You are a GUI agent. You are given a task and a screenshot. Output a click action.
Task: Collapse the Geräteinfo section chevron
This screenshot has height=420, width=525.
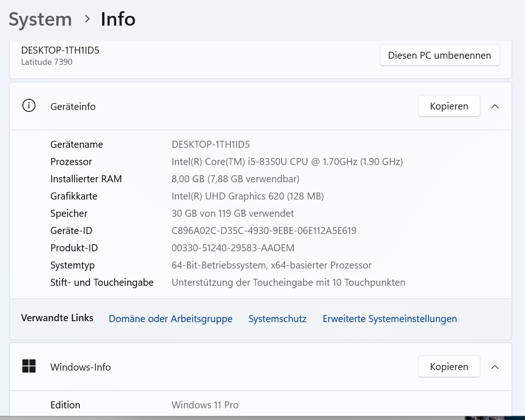pyautogui.click(x=495, y=106)
